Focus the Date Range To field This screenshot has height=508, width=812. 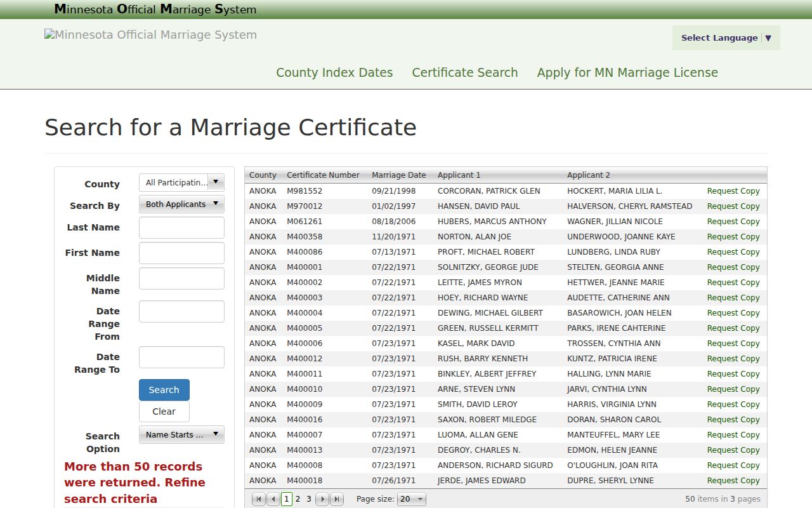(x=181, y=357)
